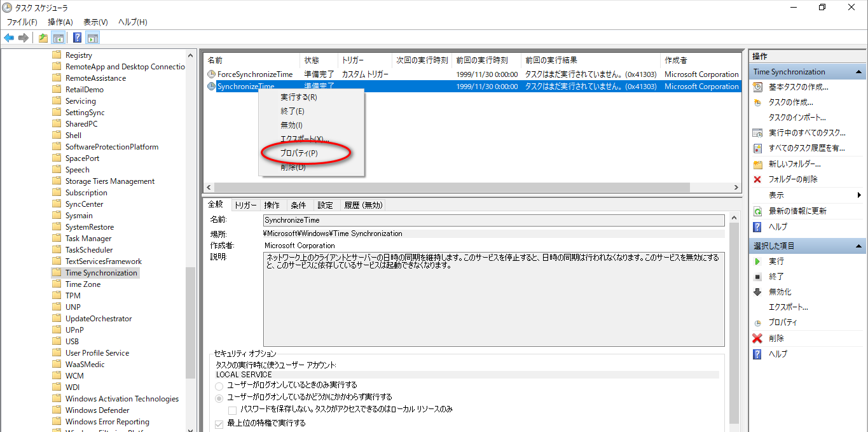Open the 操作(A) menu in menu bar

click(x=60, y=22)
